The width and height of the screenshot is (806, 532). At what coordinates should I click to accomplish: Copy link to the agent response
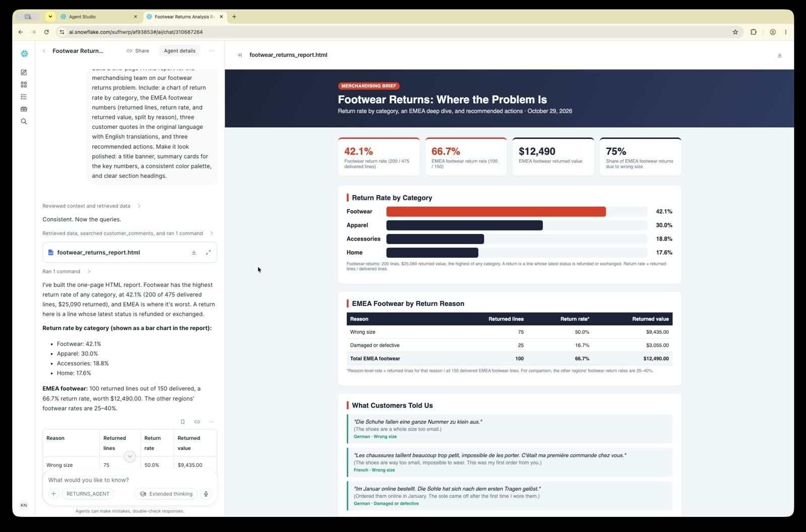click(x=197, y=422)
